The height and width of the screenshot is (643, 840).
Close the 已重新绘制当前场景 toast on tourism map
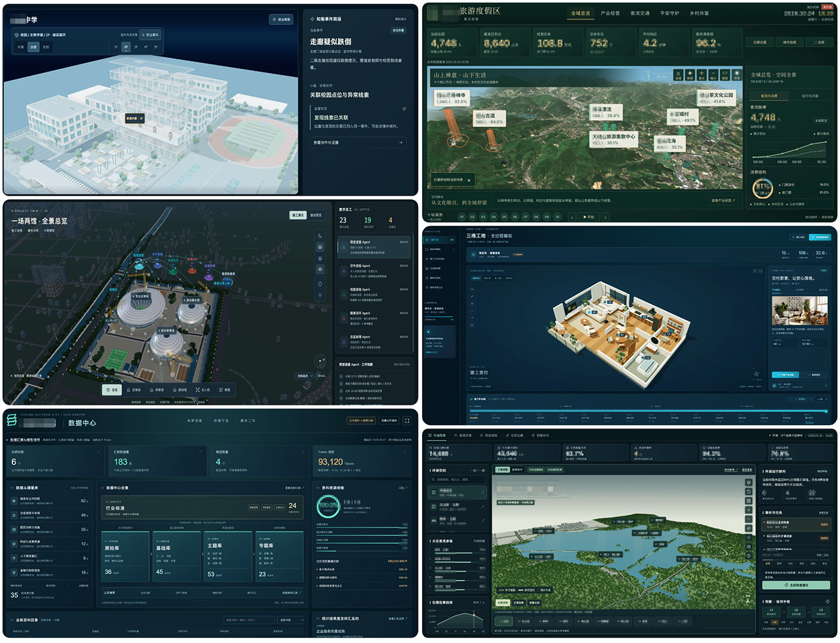469,180
